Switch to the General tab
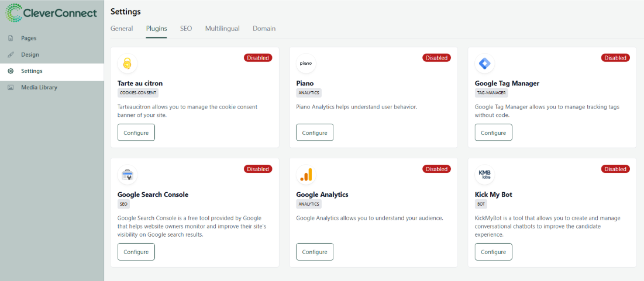 click(122, 29)
